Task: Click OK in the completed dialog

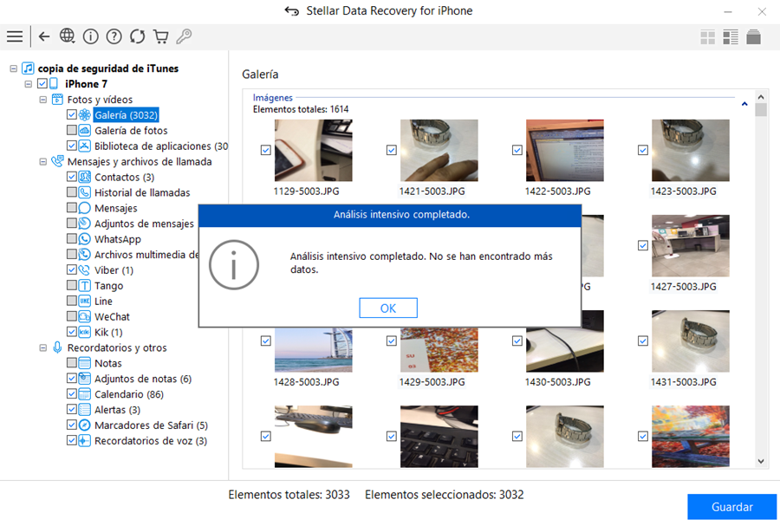Action: [388, 308]
